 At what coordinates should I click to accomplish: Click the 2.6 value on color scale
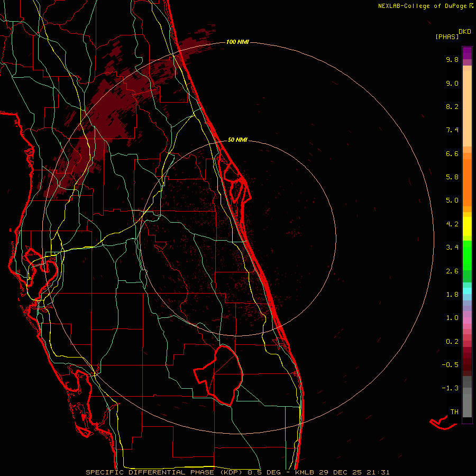(x=452, y=271)
